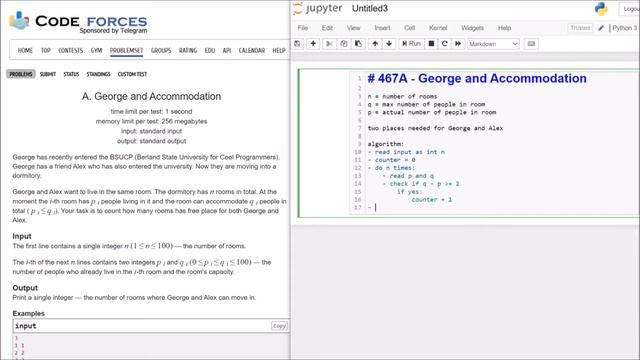
Task: Go to Codeforces HOME page
Action: [x=25, y=50]
